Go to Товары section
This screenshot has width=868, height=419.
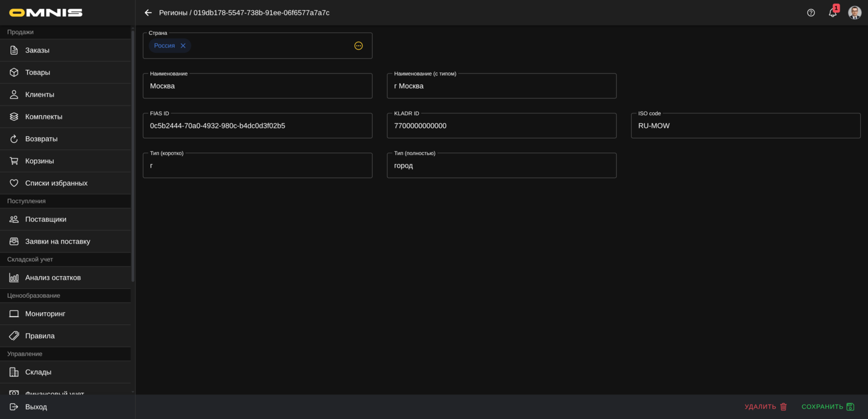[x=37, y=72]
